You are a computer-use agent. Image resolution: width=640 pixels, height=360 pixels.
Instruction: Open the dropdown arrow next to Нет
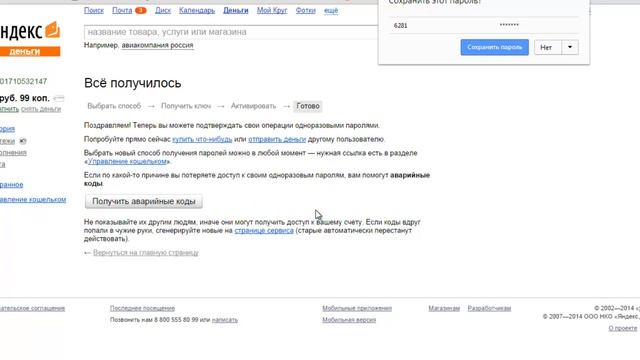570,47
